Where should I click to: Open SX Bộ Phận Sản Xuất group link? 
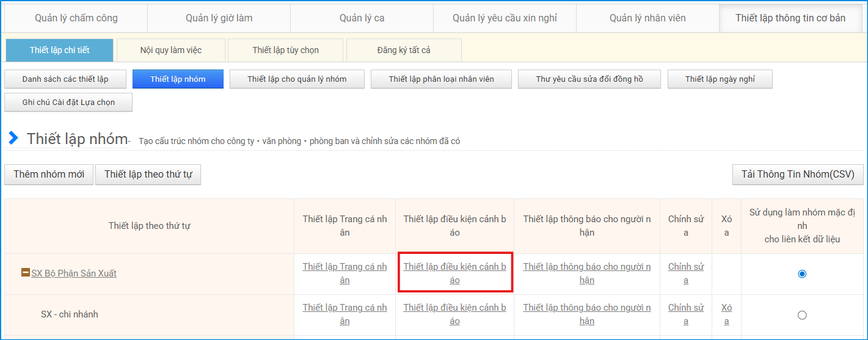[74, 273]
